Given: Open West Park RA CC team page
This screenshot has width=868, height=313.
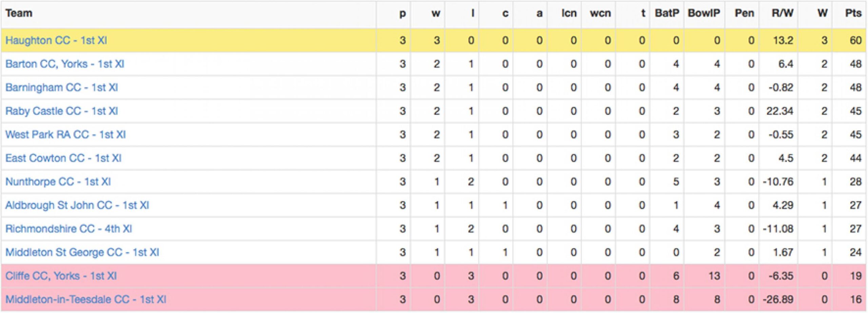Looking at the screenshot, I should (65, 135).
